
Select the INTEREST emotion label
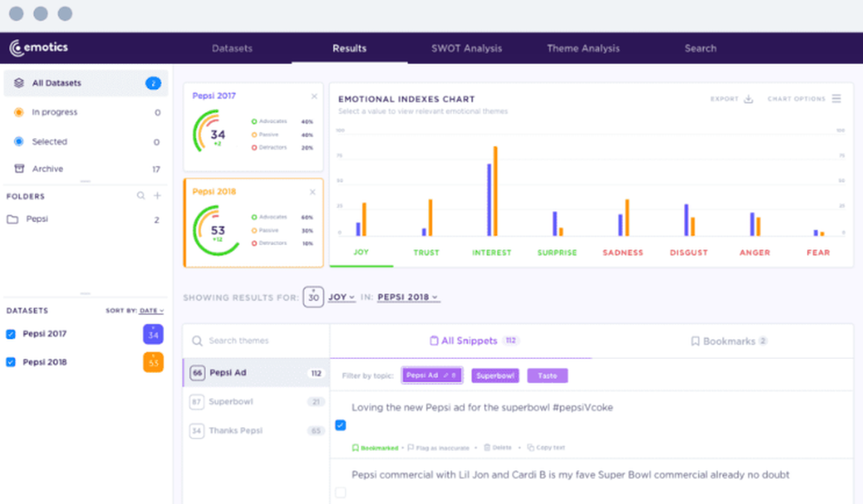point(492,253)
